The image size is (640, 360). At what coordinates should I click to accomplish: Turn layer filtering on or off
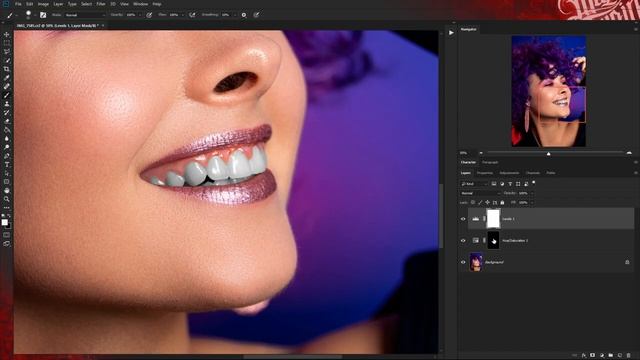(x=533, y=183)
